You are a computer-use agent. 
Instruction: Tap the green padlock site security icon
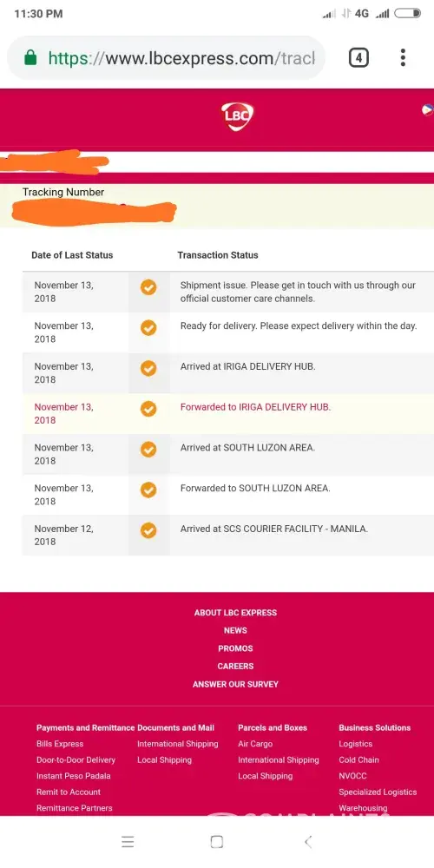point(31,57)
